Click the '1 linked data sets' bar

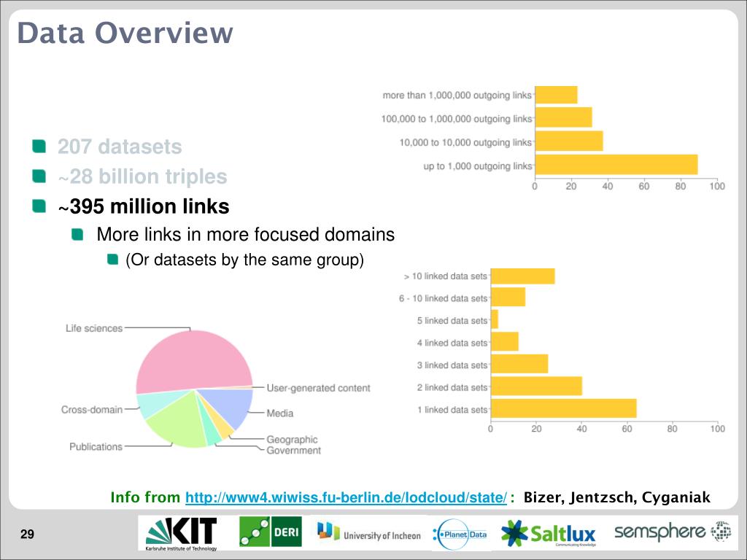564,408
